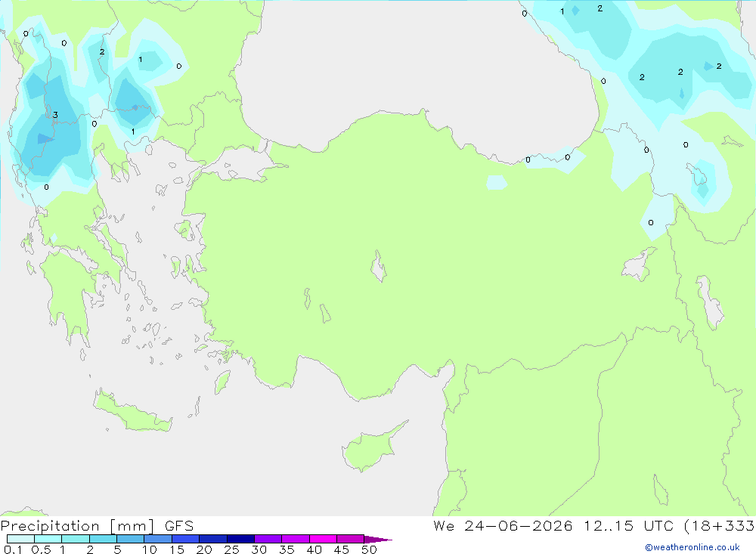This screenshot has width=756, height=554.
Task: Click the legend value '35'
Action: coord(287,549)
